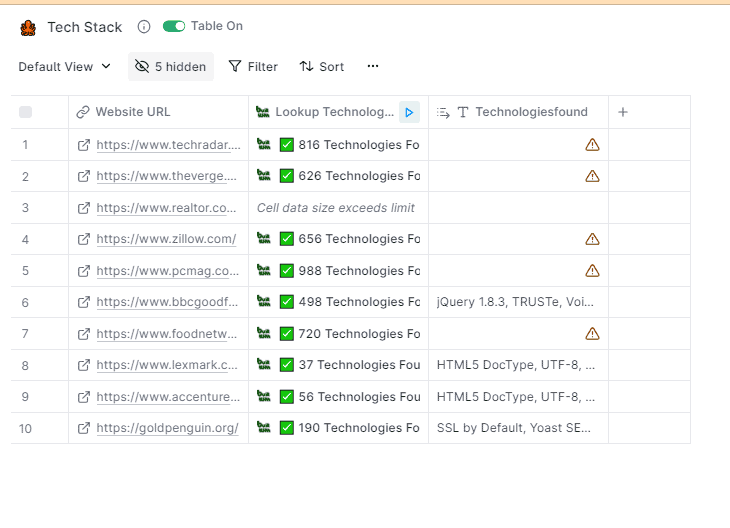730x528 pixels.
Task: Add a new column with plus icon
Action: 623,112
